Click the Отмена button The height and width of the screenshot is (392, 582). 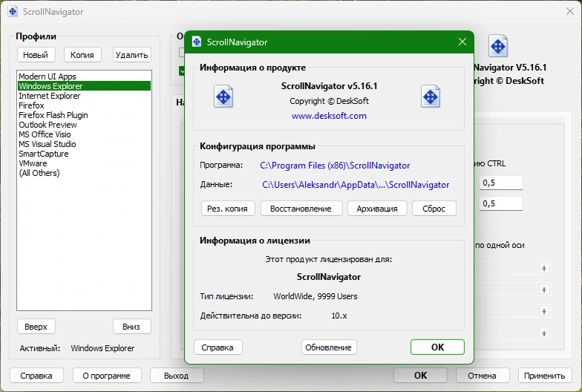[x=483, y=376]
